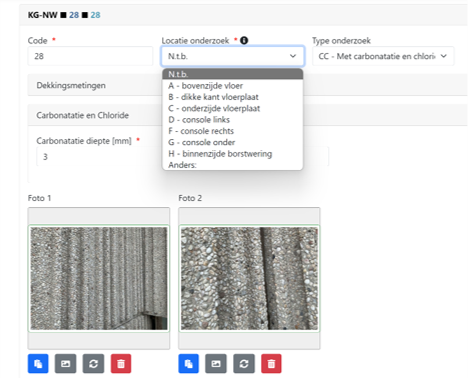Click the image icon button under Foto 2

point(216,363)
